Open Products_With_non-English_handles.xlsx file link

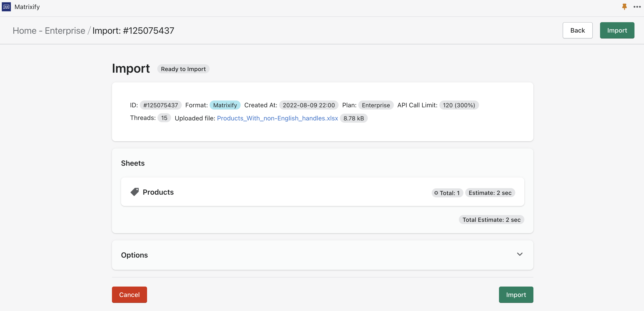click(277, 118)
